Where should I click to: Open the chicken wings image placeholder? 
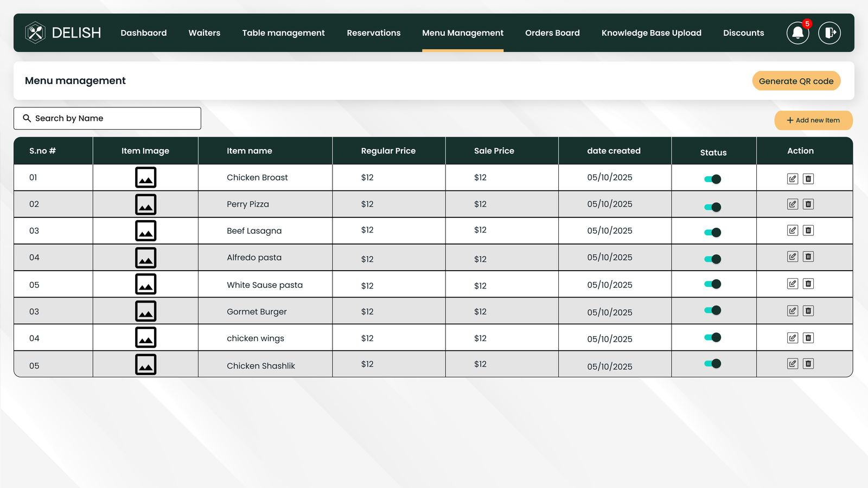pos(146,337)
